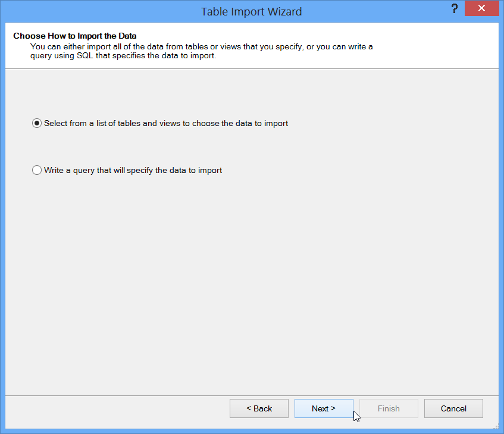Image resolution: width=504 pixels, height=434 pixels.
Task: Click the disabled Finish button
Action: pyautogui.click(x=389, y=408)
